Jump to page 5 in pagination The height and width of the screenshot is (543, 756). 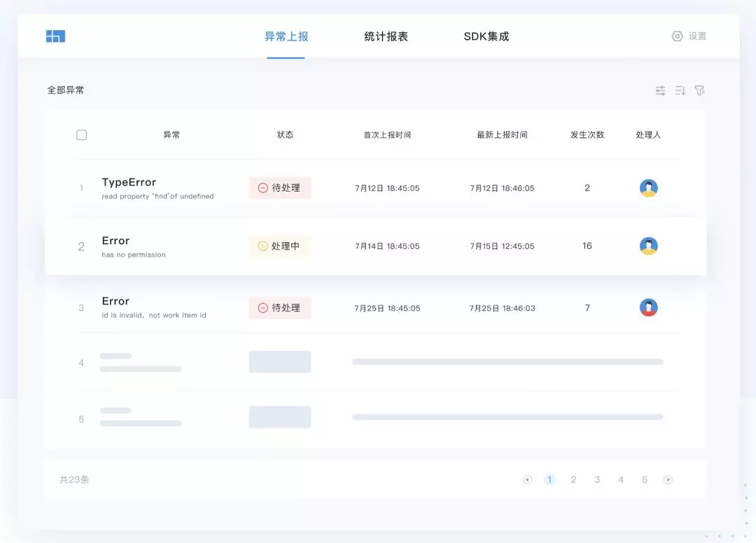coord(645,479)
